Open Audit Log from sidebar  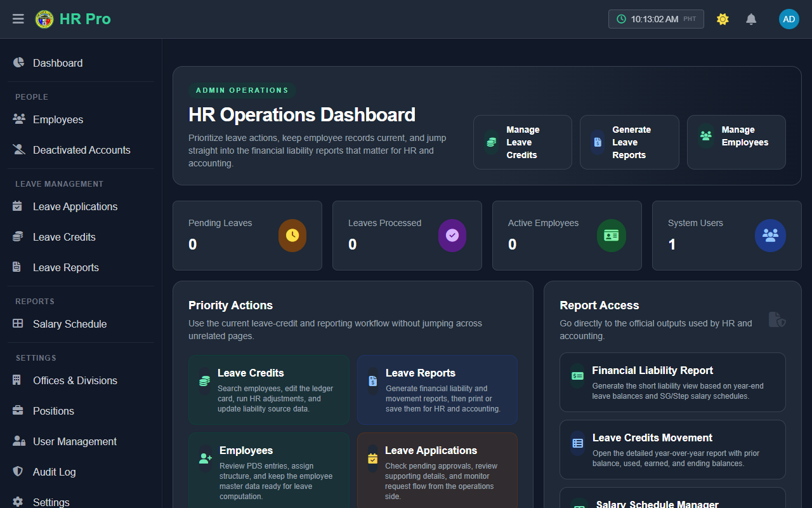(x=81, y=472)
